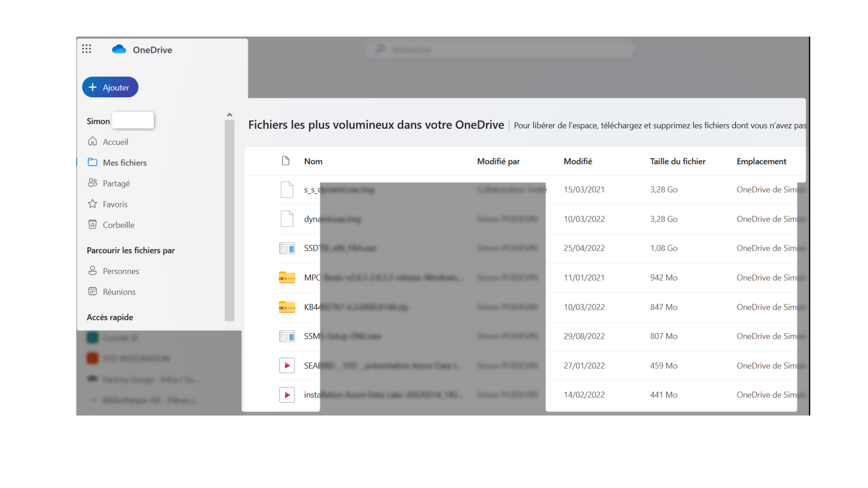Click the Ajouter button
Image resolution: width=868 pixels, height=488 pixels.
pyautogui.click(x=110, y=87)
